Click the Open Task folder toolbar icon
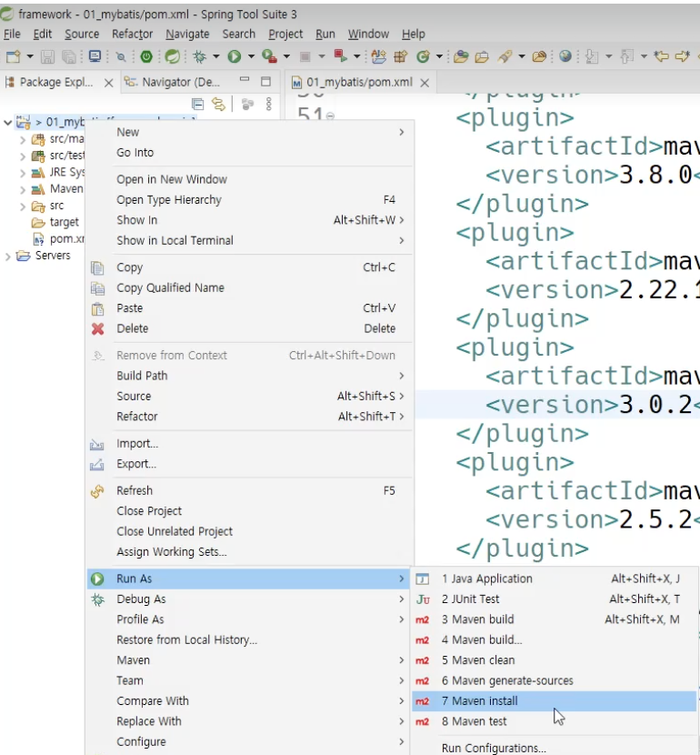 tap(482, 56)
